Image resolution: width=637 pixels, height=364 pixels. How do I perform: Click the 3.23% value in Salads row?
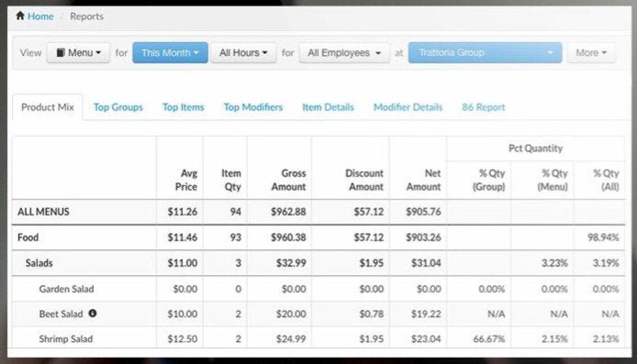[554, 263]
